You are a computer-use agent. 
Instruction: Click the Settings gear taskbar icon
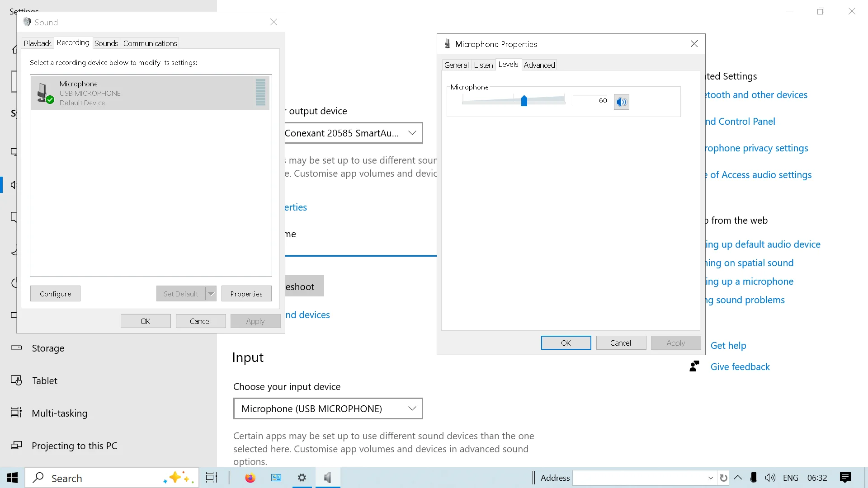(x=302, y=478)
